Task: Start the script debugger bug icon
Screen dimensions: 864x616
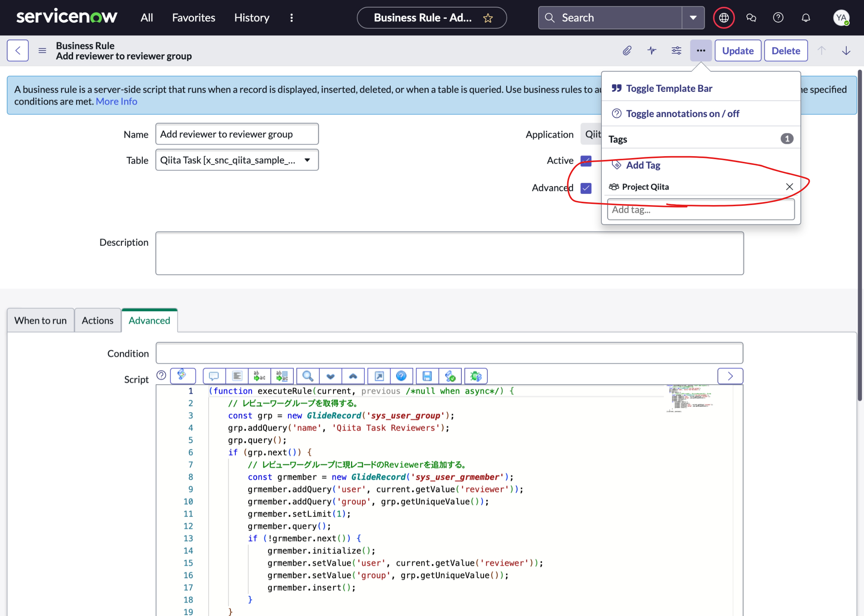Action: (x=476, y=376)
